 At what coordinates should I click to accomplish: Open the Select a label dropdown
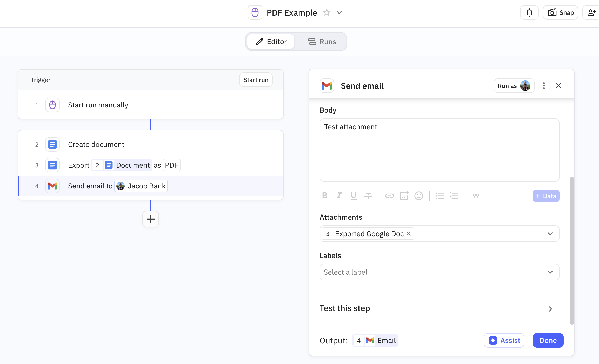[x=550, y=272]
